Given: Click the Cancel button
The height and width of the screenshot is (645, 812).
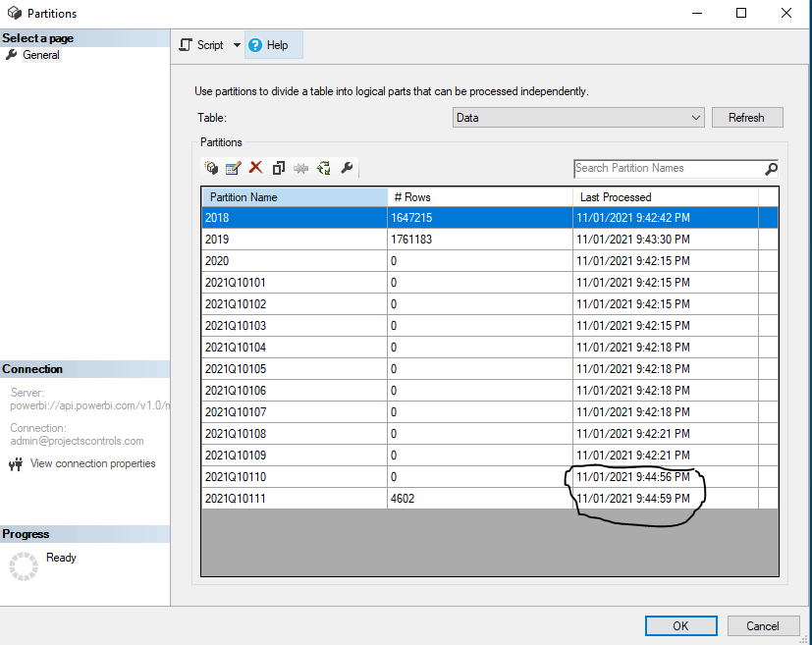Looking at the screenshot, I should (x=762, y=625).
